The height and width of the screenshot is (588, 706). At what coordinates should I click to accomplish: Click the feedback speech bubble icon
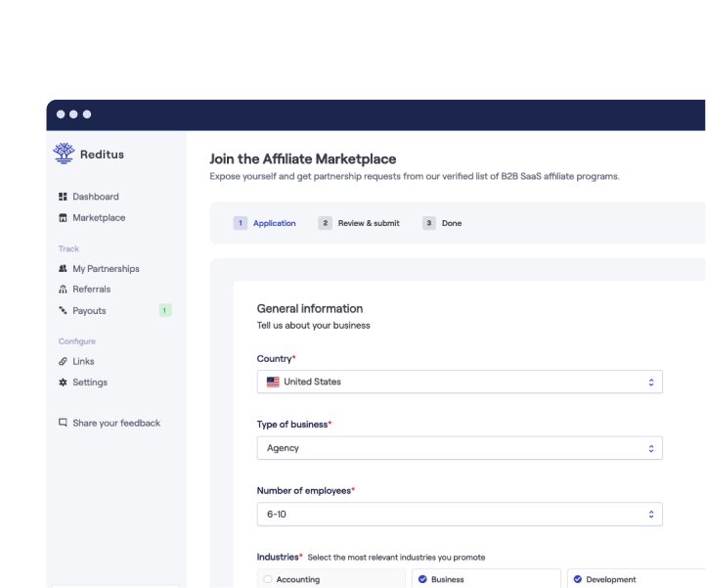coord(64,424)
